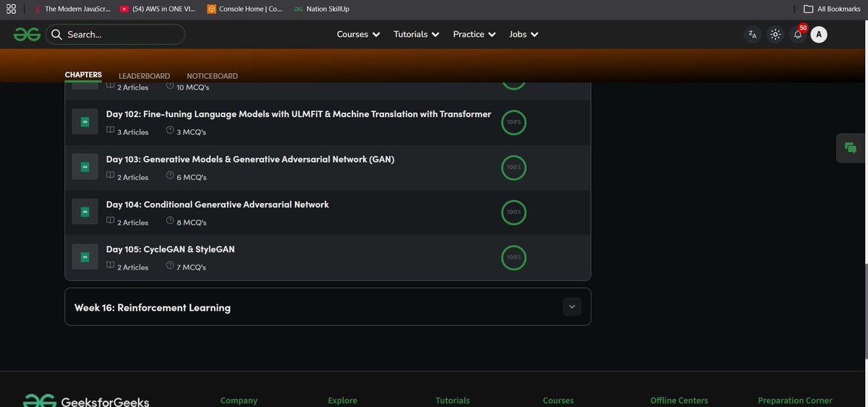Switch to the CHAPTERS tab
Screen dimensions: 868x407
click(83, 75)
